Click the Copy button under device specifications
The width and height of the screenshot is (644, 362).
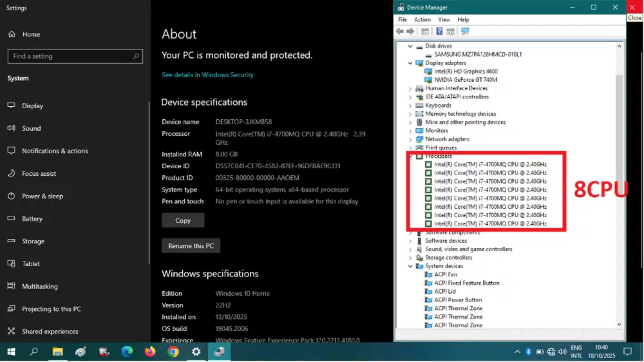click(183, 220)
